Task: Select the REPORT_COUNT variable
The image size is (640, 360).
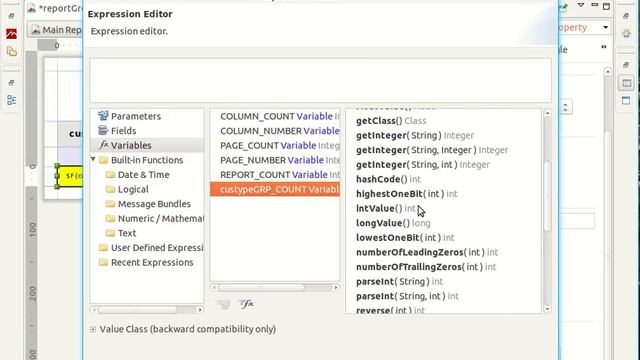Action: (x=275, y=175)
